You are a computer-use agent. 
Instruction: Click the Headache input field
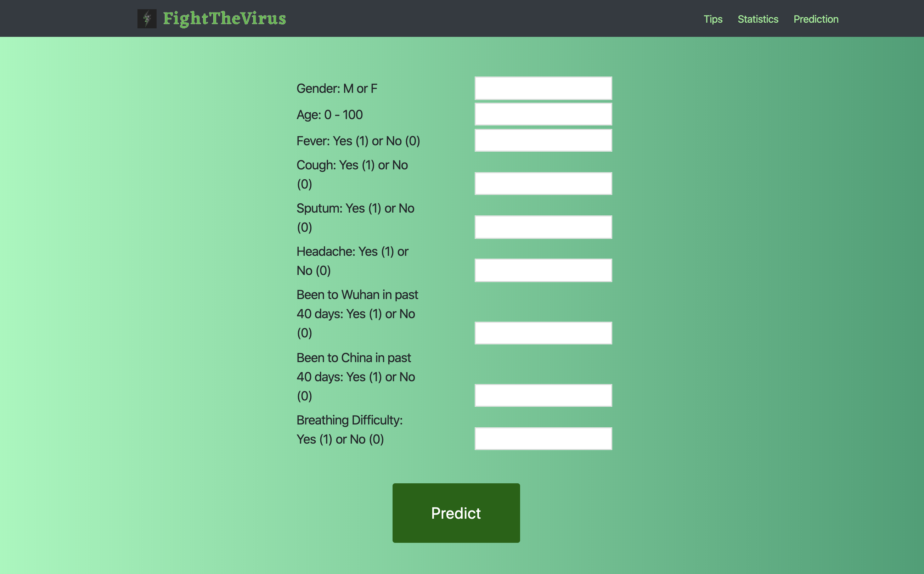point(543,270)
